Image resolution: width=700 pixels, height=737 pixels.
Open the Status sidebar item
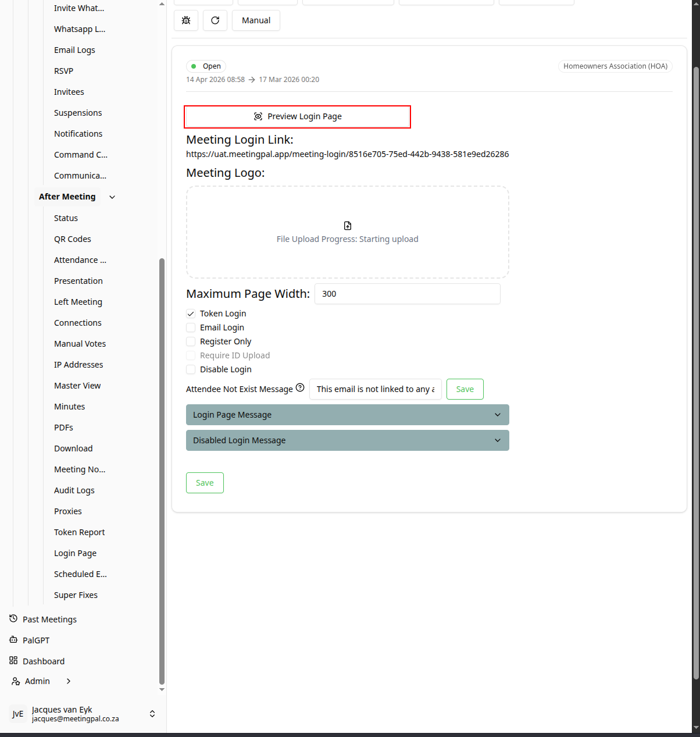click(x=66, y=218)
